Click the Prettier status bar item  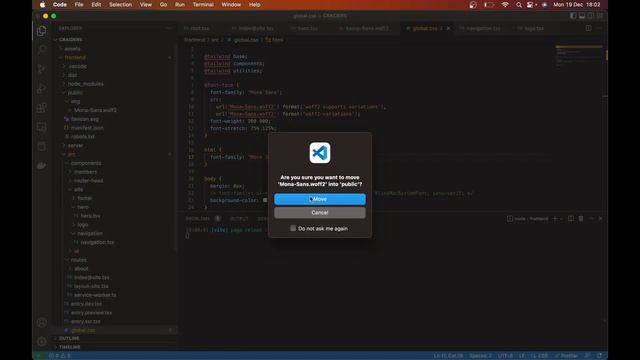567,356
